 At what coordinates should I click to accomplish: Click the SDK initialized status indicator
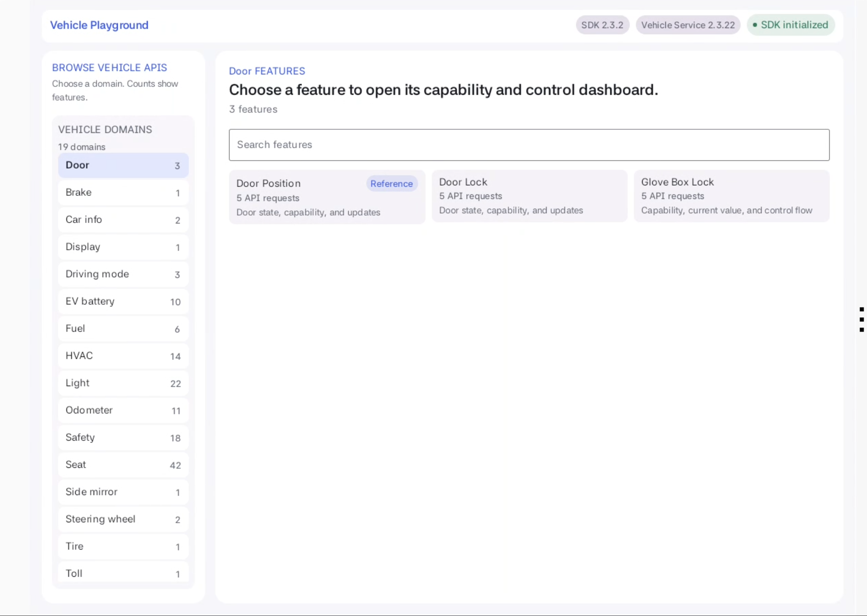[x=790, y=25]
